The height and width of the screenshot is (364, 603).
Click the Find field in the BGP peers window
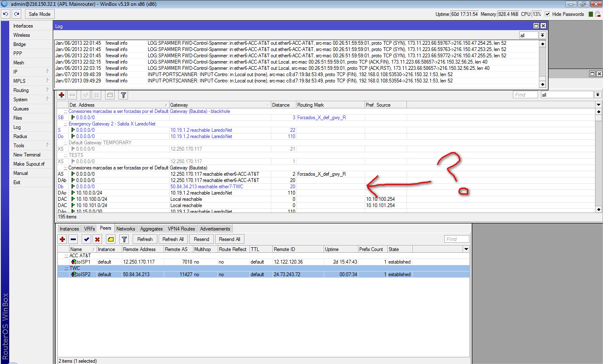[457, 239]
